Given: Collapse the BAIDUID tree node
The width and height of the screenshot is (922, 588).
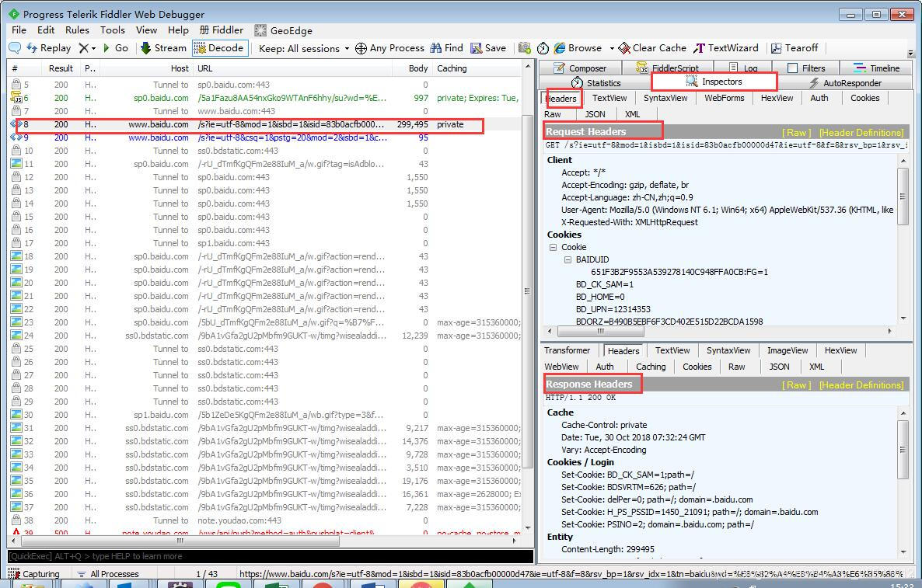Looking at the screenshot, I should (568, 259).
